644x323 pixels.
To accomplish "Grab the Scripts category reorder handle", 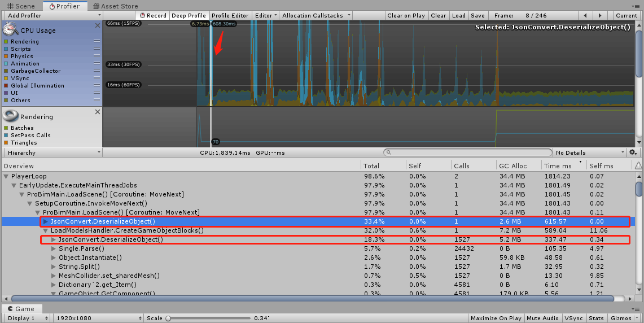I will (97, 49).
